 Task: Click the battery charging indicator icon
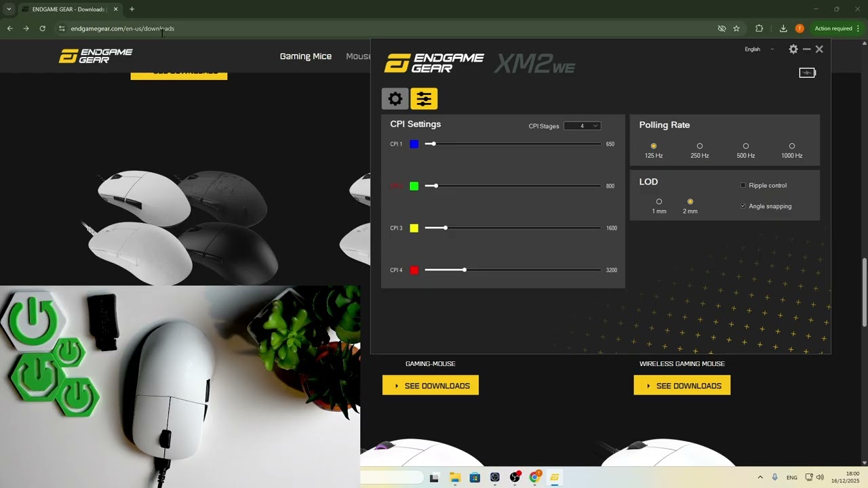pyautogui.click(x=807, y=73)
